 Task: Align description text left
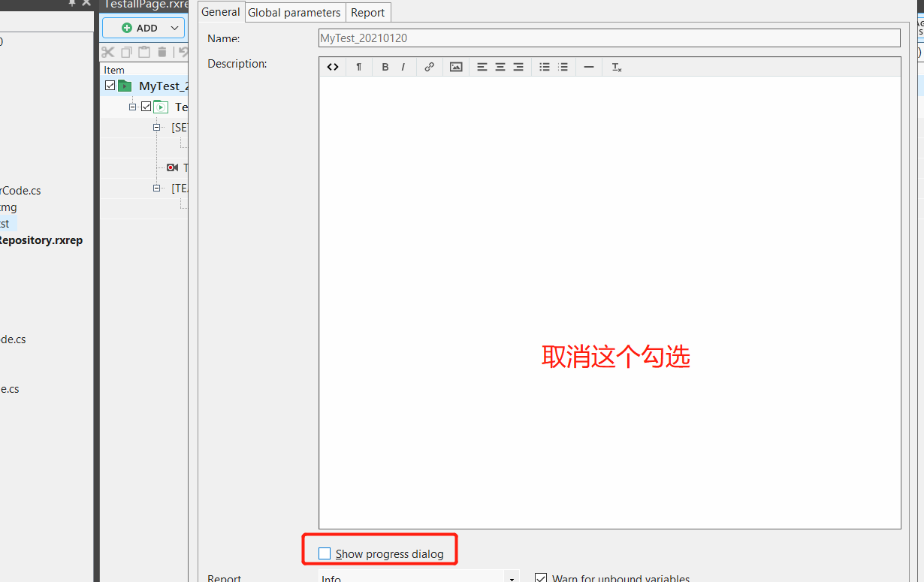[482, 67]
